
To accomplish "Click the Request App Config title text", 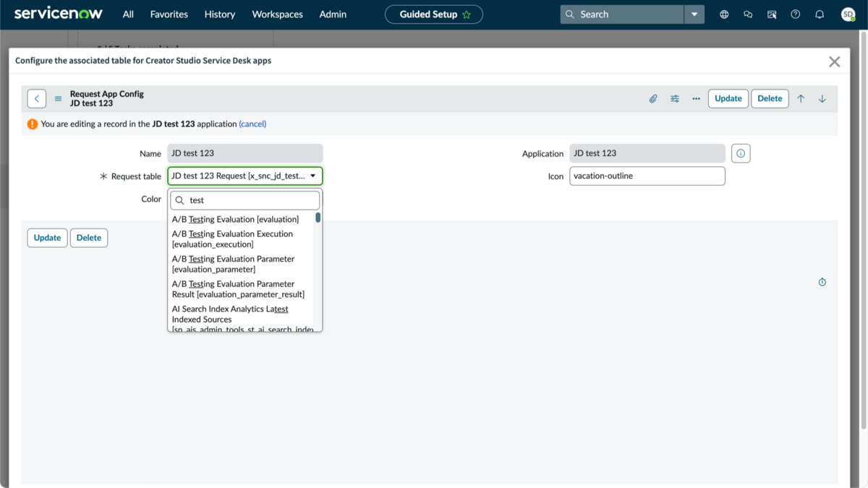I will click(107, 94).
